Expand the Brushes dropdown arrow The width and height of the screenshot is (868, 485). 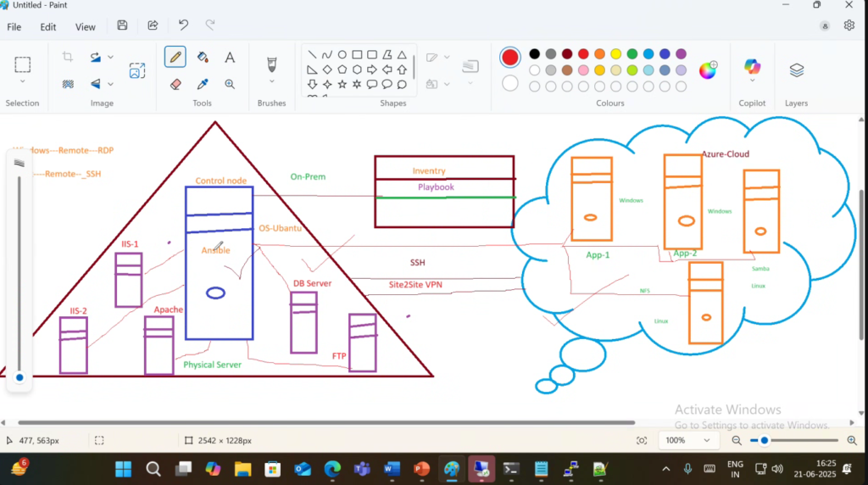(x=272, y=82)
